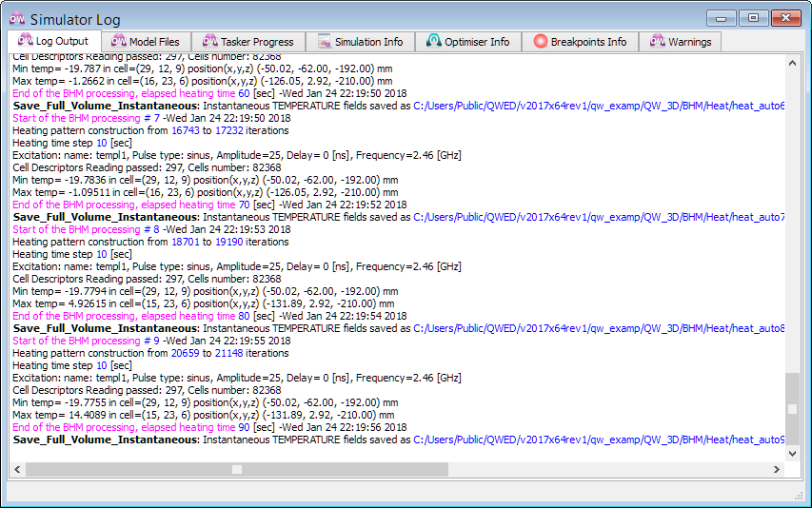812x508 pixels.
Task: Click the red Breakpoints Info tab icon
Action: pyautogui.click(x=541, y=42)
